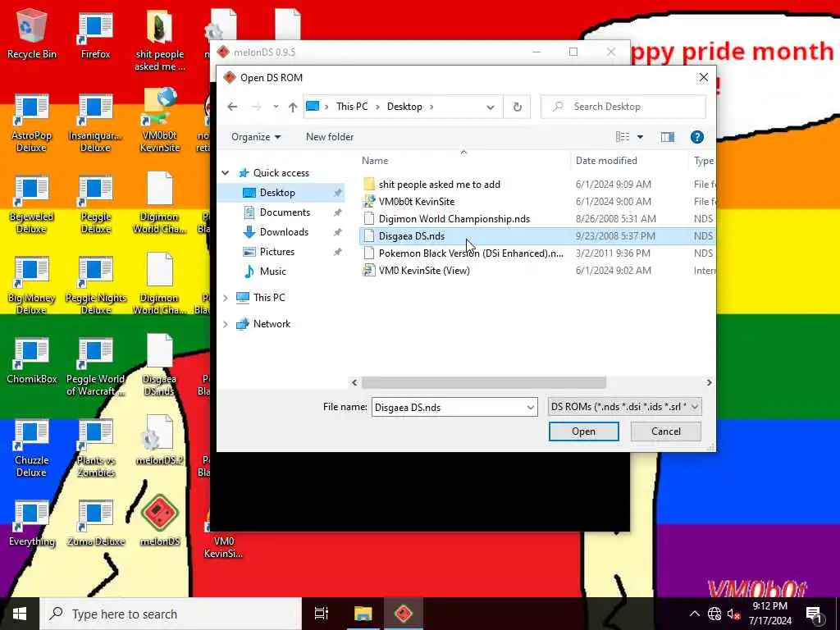This screenshot has width=840, height=630.
Task: Open the DS ROMs file type dropdown
Action: point(624,407)
